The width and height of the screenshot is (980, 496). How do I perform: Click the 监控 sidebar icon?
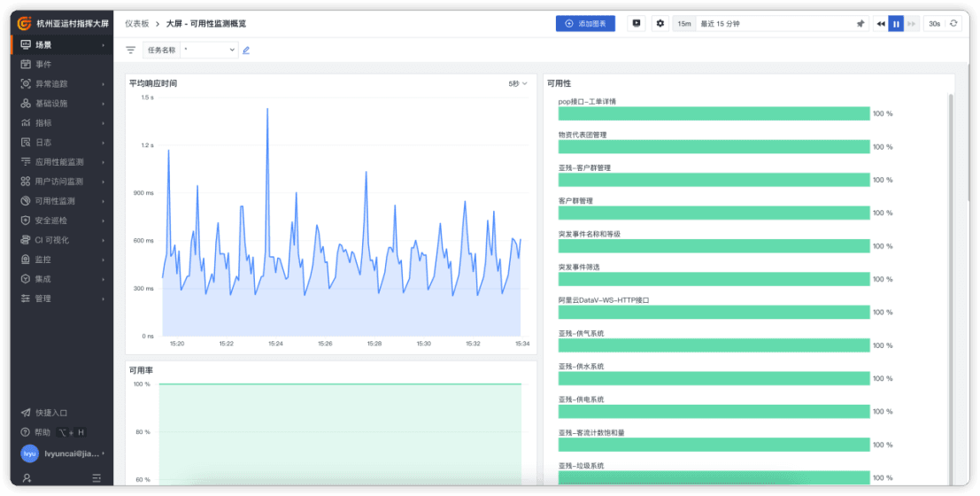click(26, 260)
